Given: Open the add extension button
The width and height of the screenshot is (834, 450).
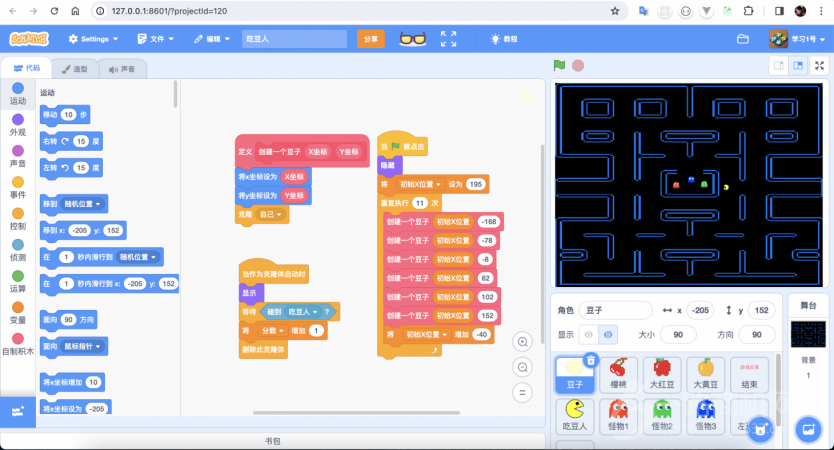Looking at the screenshot, I should pos(17,410).
